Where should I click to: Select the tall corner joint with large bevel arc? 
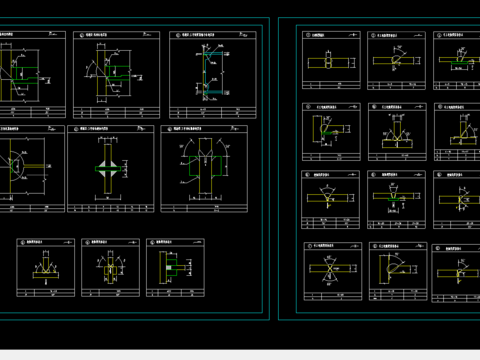[x=398, y=271]
